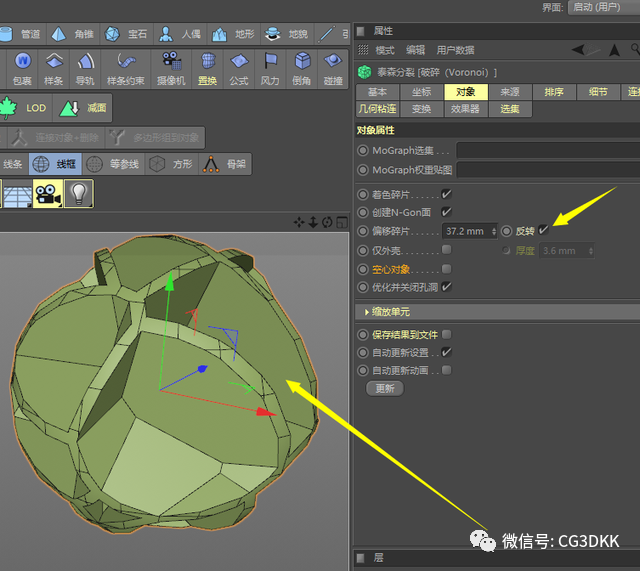The image size is (640, 571).
Task: Enable the 仅外壳 hull only checkbox
Action: pyautogui.click(x=447, y=249)
